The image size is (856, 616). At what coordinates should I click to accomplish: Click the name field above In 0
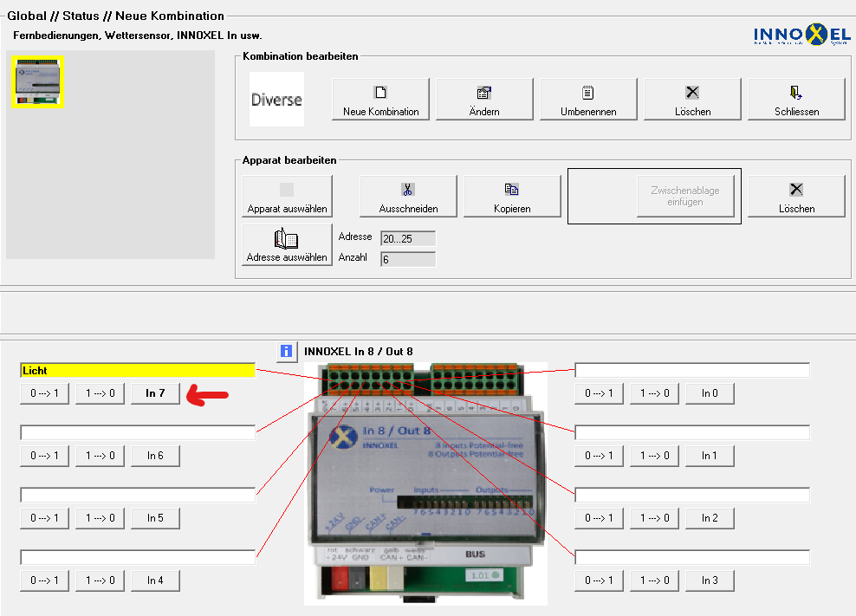pyautogui.click(x=692, y=370)
